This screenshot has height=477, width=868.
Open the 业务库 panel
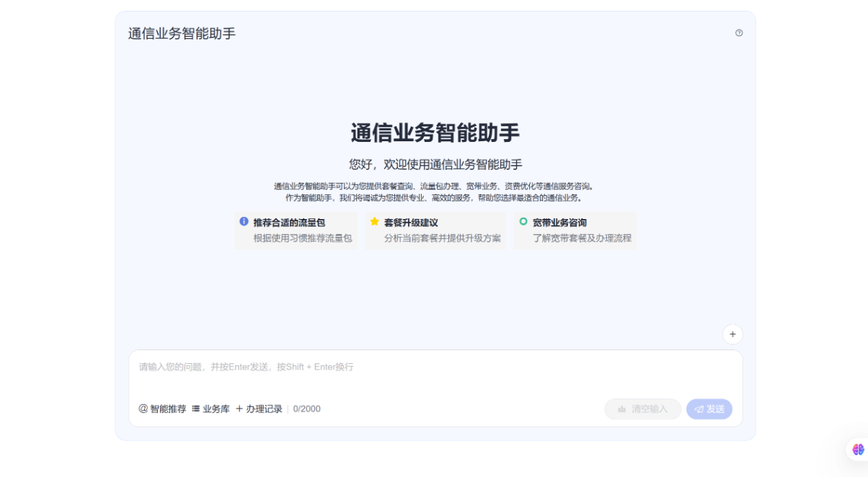point(211,409)
